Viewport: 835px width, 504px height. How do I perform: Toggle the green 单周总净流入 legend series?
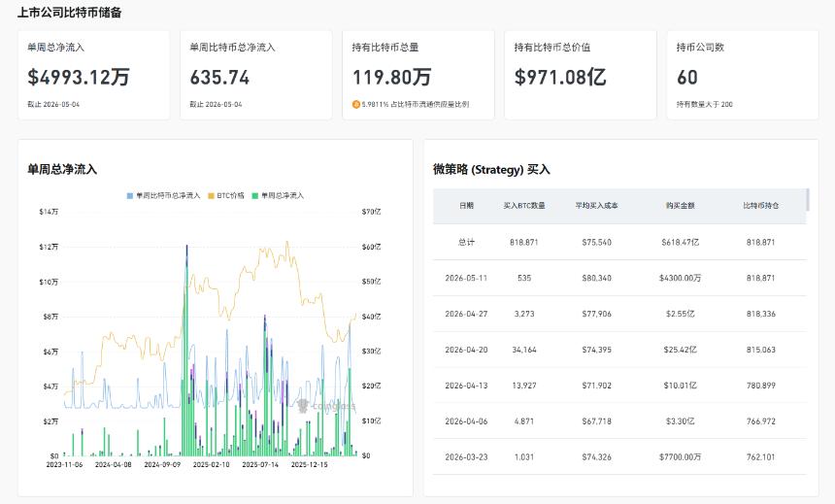click(278, 195)
